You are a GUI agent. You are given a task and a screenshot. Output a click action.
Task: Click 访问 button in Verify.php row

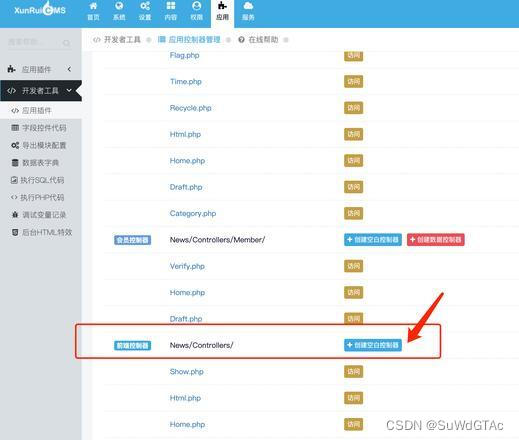click(353, 266)
